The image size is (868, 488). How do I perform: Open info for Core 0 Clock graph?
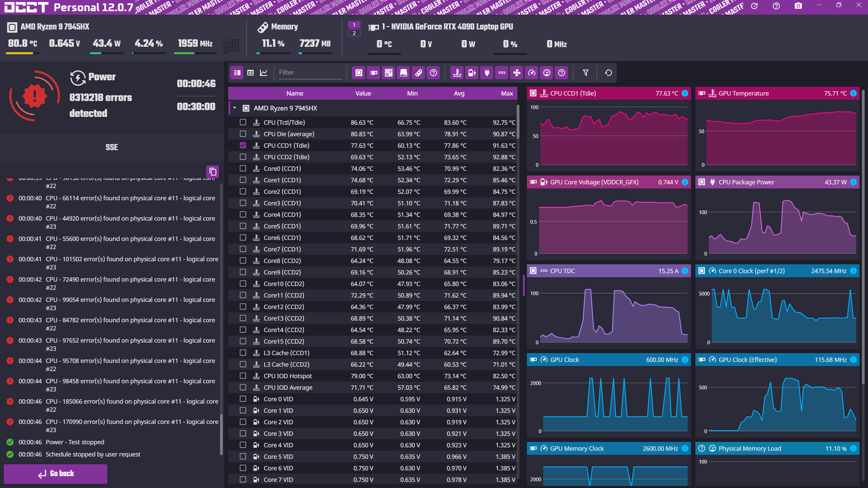click(853, 271)
